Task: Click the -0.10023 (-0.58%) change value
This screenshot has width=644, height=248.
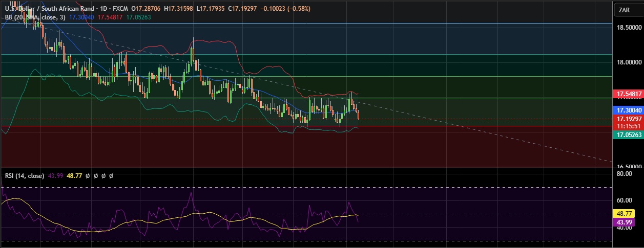Action: coord(286,9)
